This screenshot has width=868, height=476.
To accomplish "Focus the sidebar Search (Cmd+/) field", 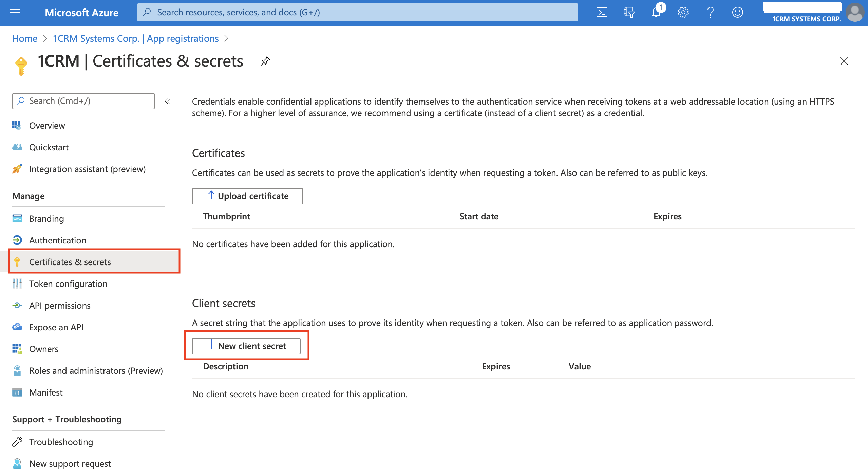I will pyautogui.click(x=83, y=101).
